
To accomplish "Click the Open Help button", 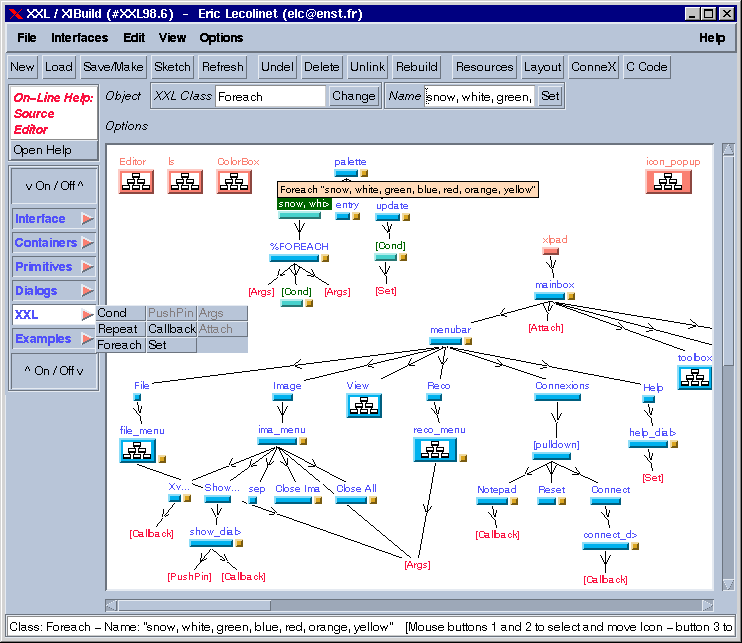I will pos(54,150).
